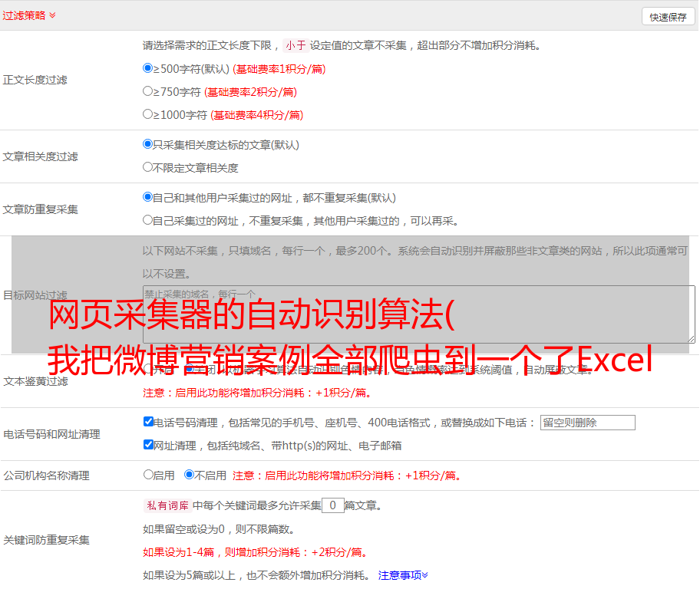This screenshot has width=700, height=589.
Task: Click the 公司机构名称清理 row label
Action: click(x=46, y=475)
